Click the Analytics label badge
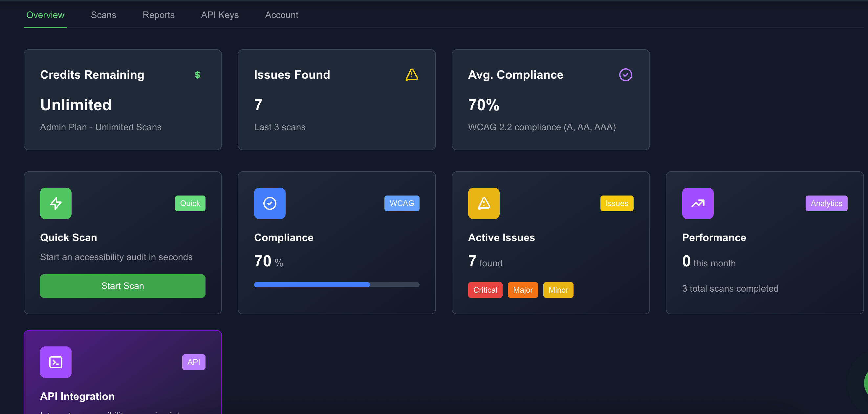 coord(826,203)
